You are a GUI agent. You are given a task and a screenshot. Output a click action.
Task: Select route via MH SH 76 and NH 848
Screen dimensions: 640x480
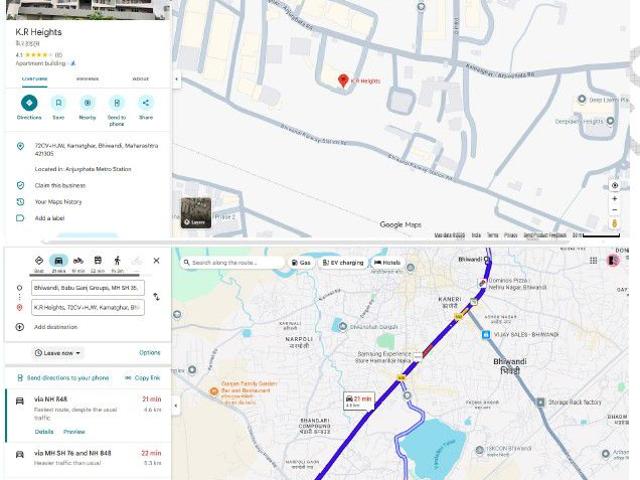[88, 458]
